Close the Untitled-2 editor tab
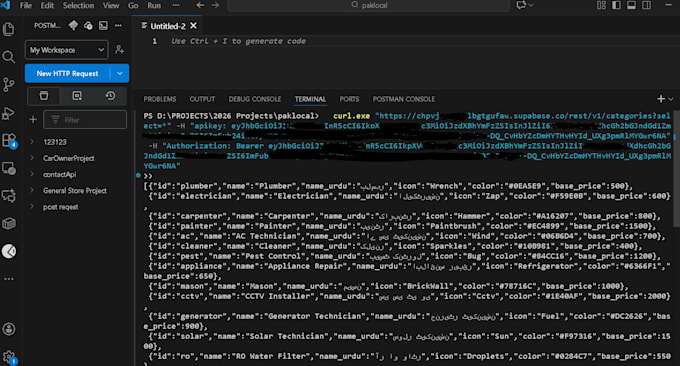This screenshot has height=366, width=680. tap(193, 26)
